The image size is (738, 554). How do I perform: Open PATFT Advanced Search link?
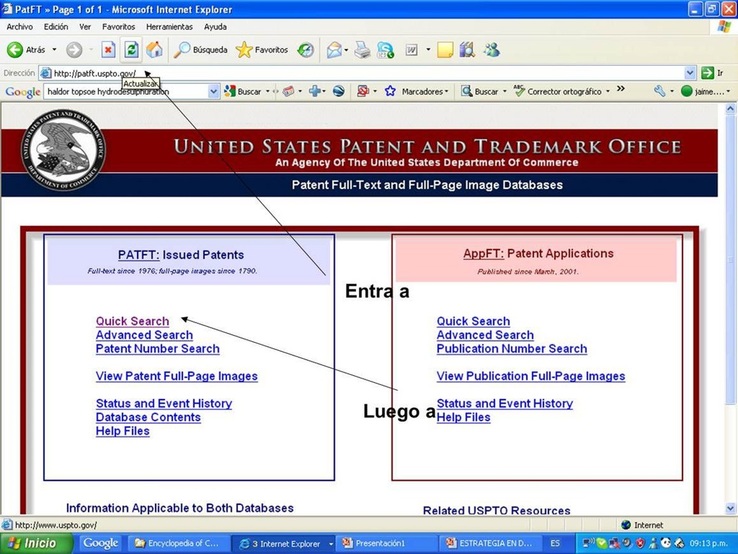pyautogui.click(x=144, y=335)
